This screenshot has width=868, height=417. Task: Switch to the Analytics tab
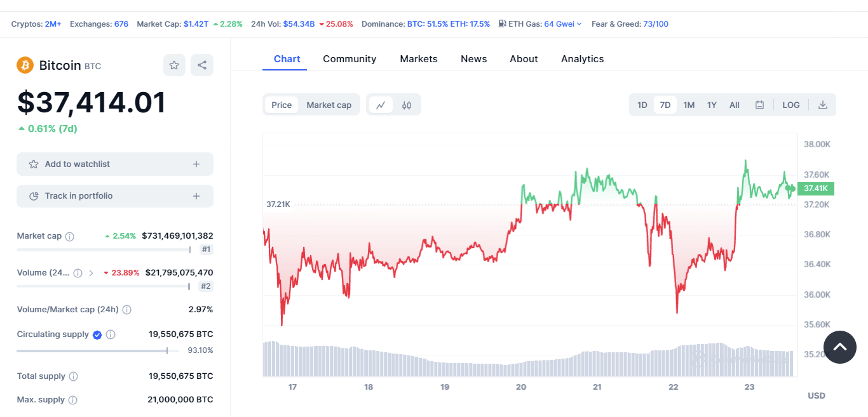pyautogui.click(x=583, y=59)
